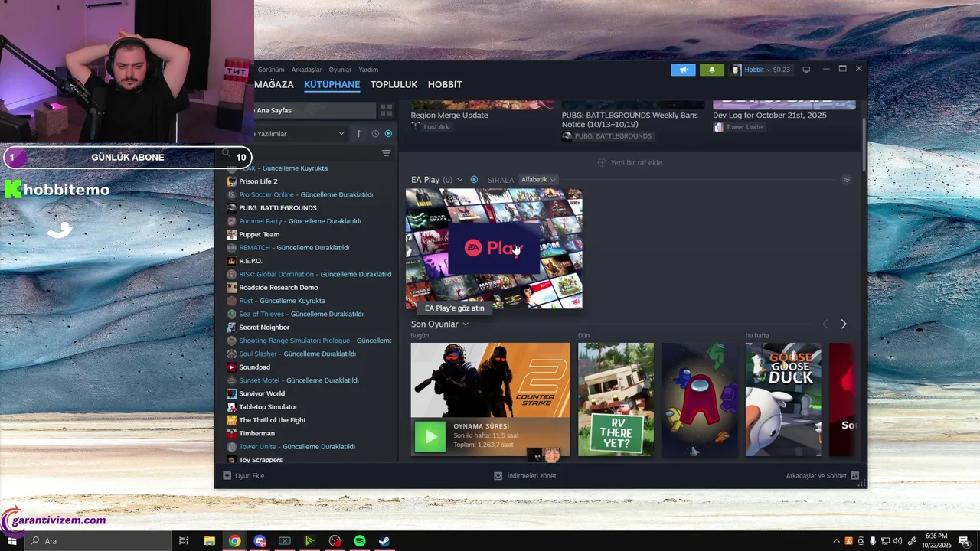Toggle ready-to-play filter in sidebar
The image size is (980, 551).
(388, 134)
